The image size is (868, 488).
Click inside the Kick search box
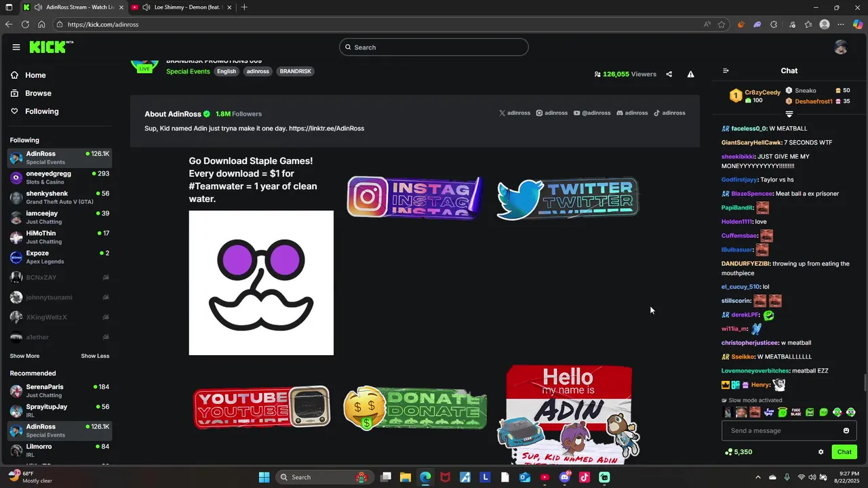point(434,47)
